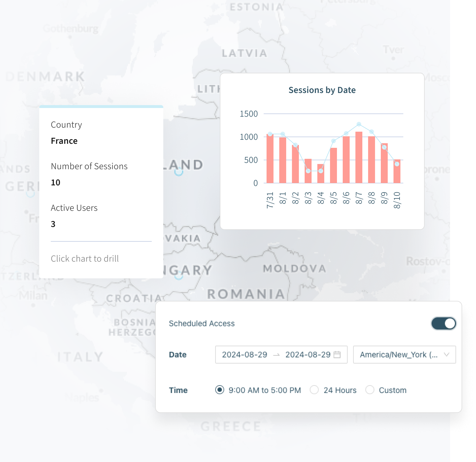The width and height of the screenshot is (476, 462).
Task: Click the Milan city label on map
Action: pyautogui.click(x=33, y=295)
